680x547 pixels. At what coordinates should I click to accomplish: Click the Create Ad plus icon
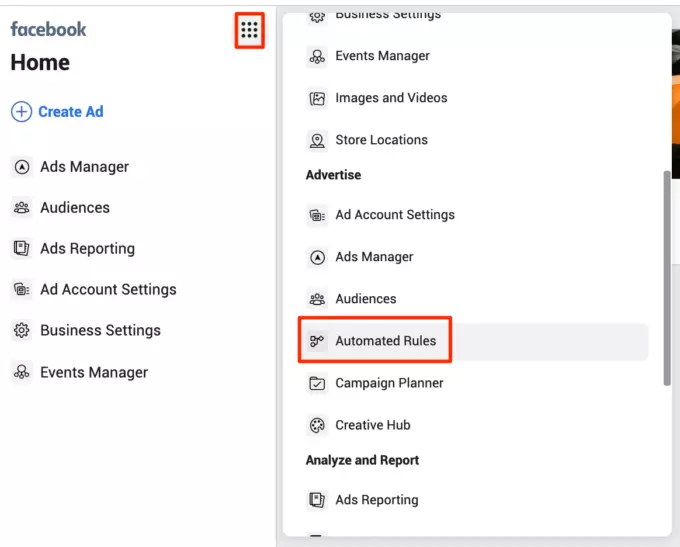(21, 112)
